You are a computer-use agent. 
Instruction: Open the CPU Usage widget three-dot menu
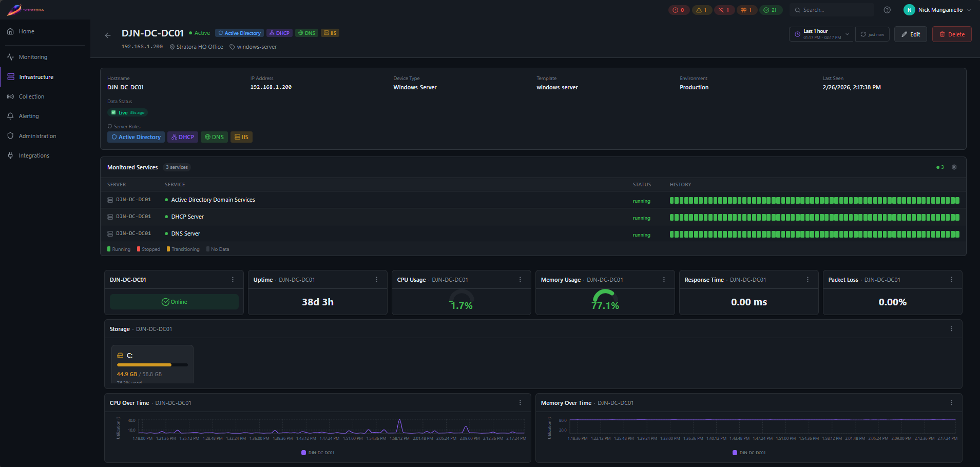(520, 280)
